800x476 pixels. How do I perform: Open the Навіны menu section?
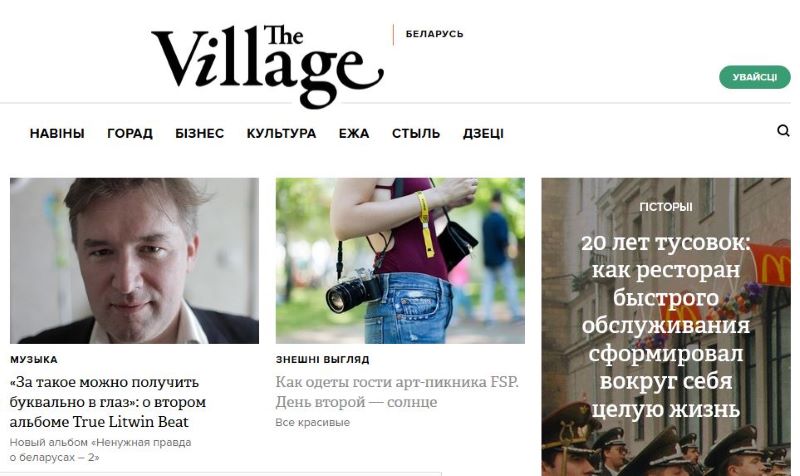(x=57, y=133)
